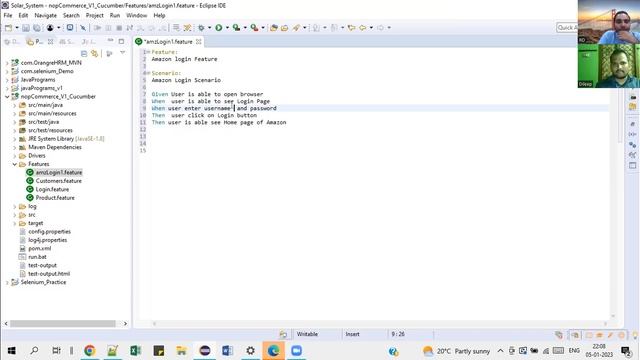Toggle Link with Editor in Package Explorer

pyautogui.click(x=95, y=54)
